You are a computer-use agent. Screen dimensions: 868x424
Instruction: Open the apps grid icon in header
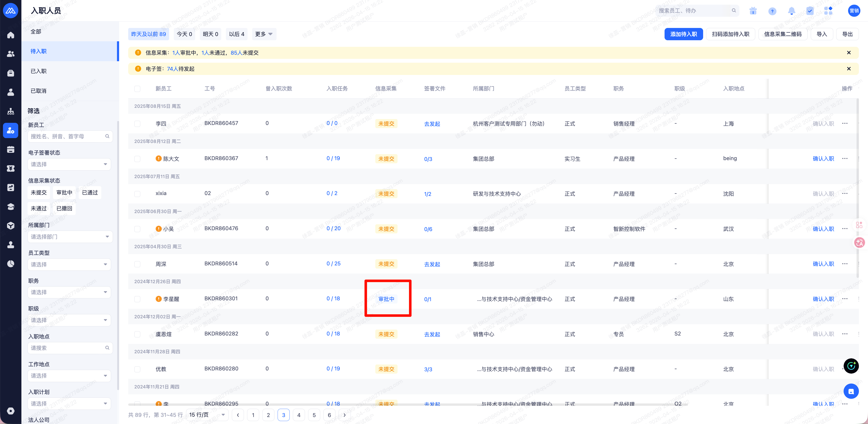828,11
